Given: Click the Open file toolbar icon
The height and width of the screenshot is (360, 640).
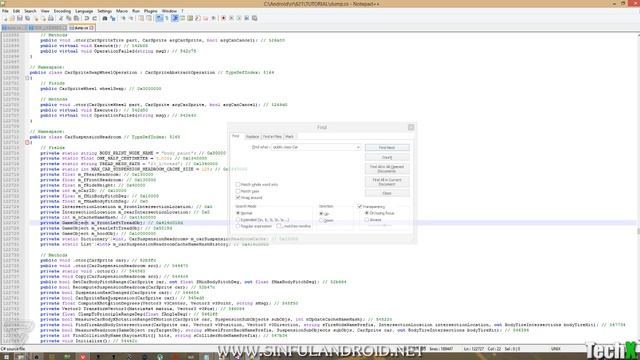Looking at the screenshot, I should (12, 18).
